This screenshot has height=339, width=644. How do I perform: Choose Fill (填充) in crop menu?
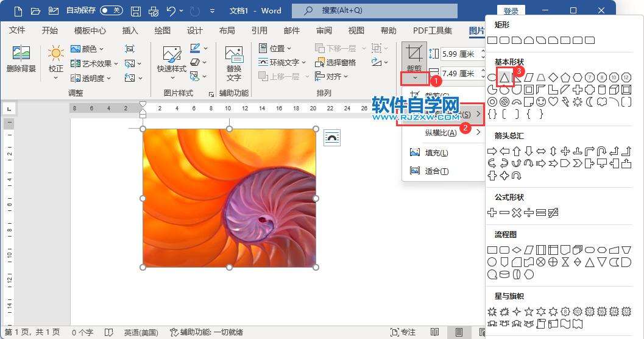(444, 153)
